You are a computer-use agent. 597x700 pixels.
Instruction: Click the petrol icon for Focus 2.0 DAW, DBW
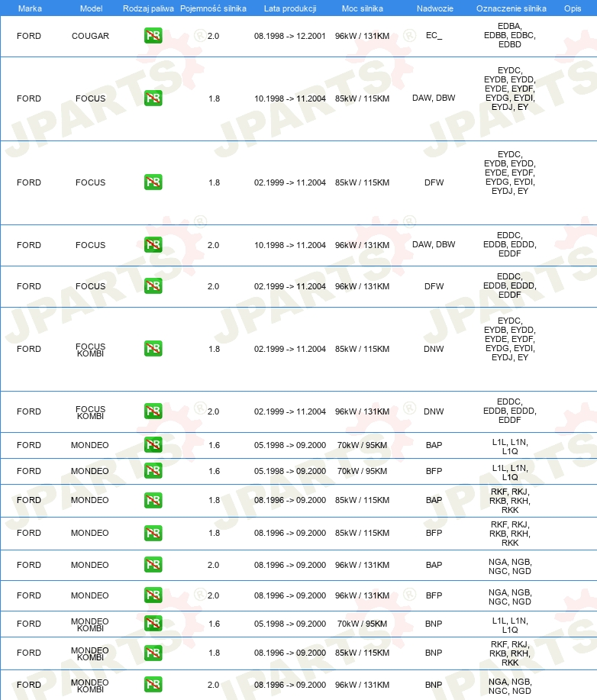(153, 244)
